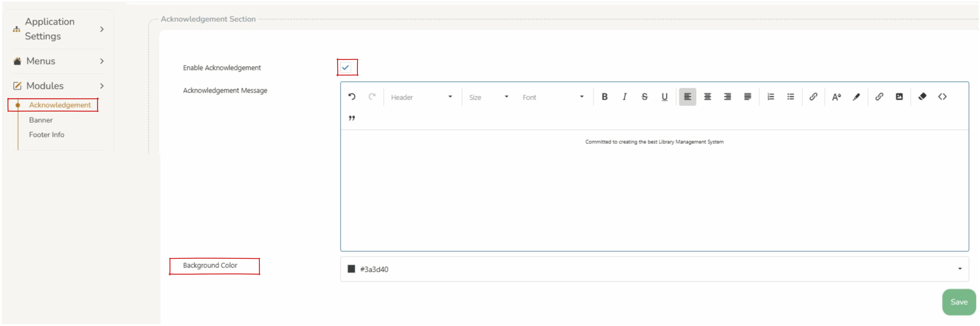Expand the Font dropdown

pos(552,97)
